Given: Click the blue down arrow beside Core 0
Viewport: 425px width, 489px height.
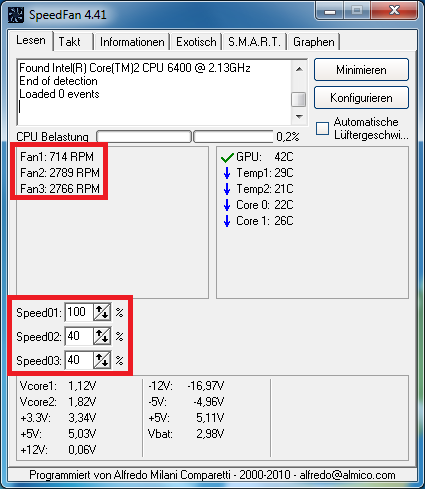Looking at the screenshot, I should [x=227, y=205].
